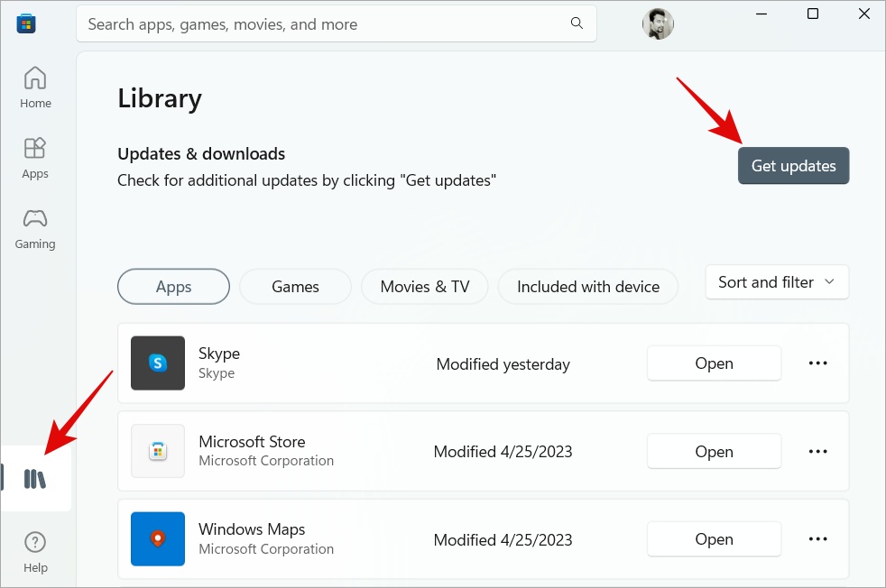Click the Library page heading

point(160,98)
